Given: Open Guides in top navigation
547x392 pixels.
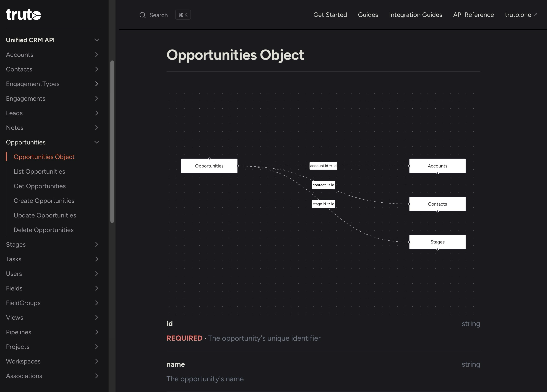Looking at the screenshot, I should [x=368, y=15].
